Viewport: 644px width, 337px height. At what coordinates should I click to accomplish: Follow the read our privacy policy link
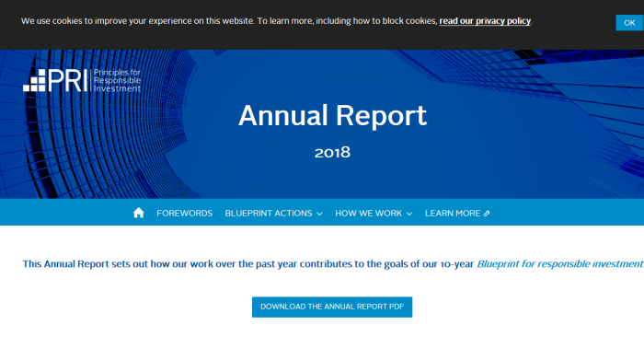coord(485,21)
